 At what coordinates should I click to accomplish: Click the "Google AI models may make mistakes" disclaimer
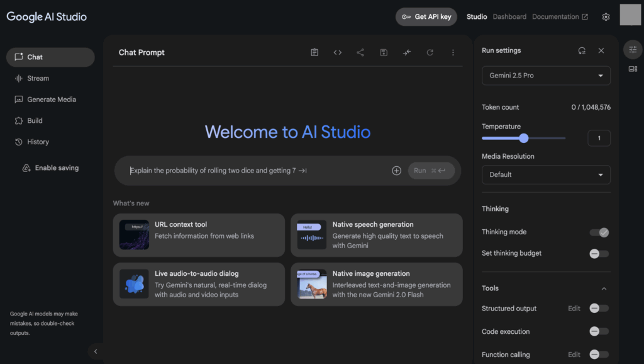(44, 323)
